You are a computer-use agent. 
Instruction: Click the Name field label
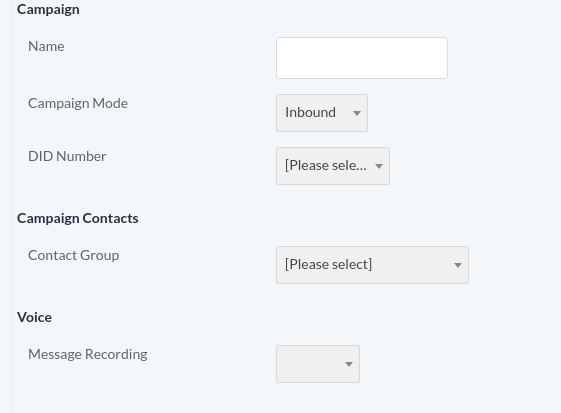pos(46,46)
